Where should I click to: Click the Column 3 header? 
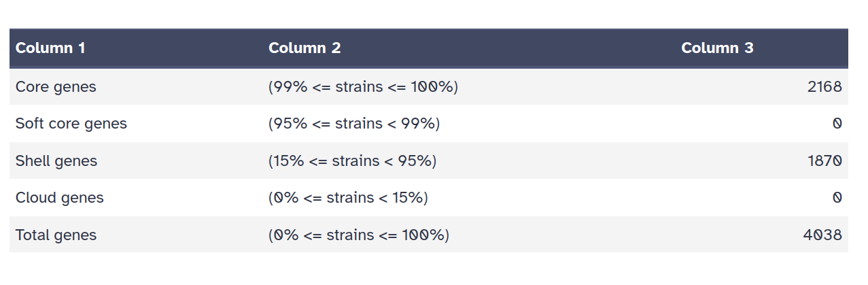click(717, 48)
